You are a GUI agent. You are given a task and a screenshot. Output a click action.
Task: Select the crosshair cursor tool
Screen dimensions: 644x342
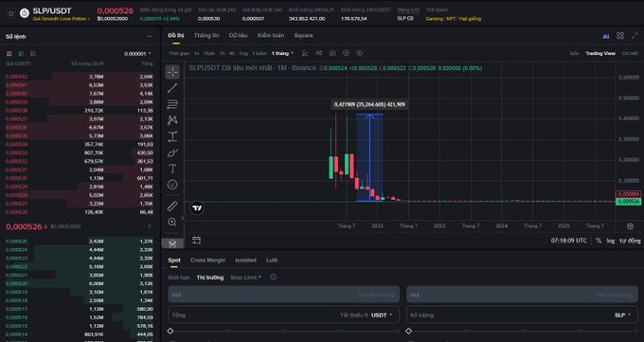pos(172,72)
